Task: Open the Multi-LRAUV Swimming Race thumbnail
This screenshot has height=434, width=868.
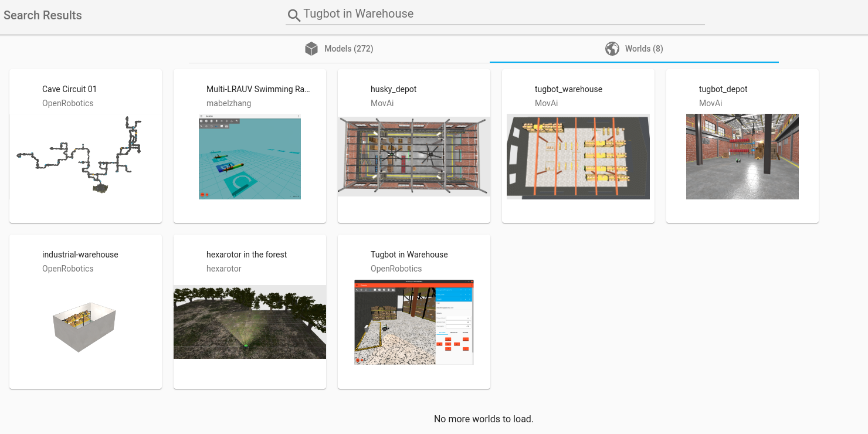Action: [250, 157]
